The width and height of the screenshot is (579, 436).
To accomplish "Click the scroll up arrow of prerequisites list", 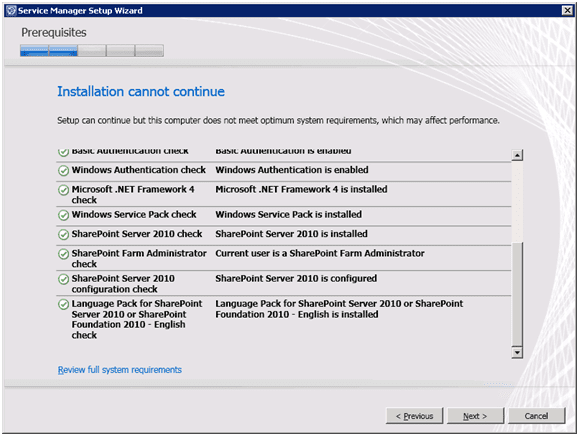I will coord(517,155).
